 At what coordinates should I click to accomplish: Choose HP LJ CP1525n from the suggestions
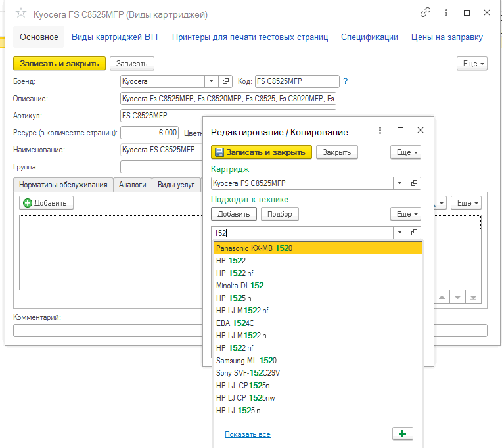[x=317, y=386]
